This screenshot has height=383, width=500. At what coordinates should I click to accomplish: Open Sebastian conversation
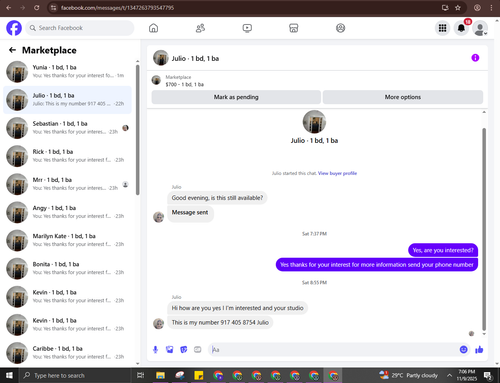[67, 128]
